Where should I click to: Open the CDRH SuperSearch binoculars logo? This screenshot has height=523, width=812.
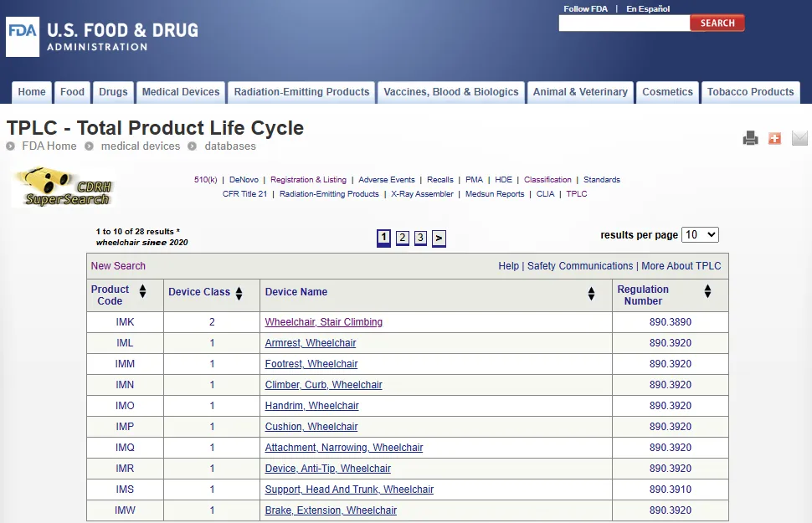[x=64, y=187]
